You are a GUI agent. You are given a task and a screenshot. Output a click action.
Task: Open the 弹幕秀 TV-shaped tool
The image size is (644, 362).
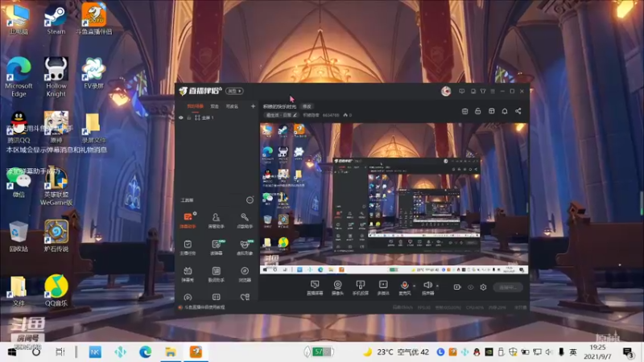[188, 274]
